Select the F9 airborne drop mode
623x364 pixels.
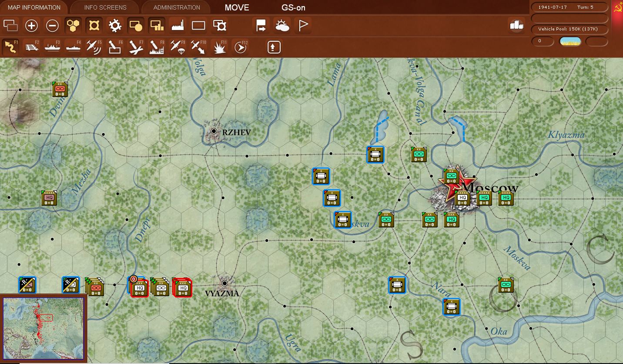(177, 47)
